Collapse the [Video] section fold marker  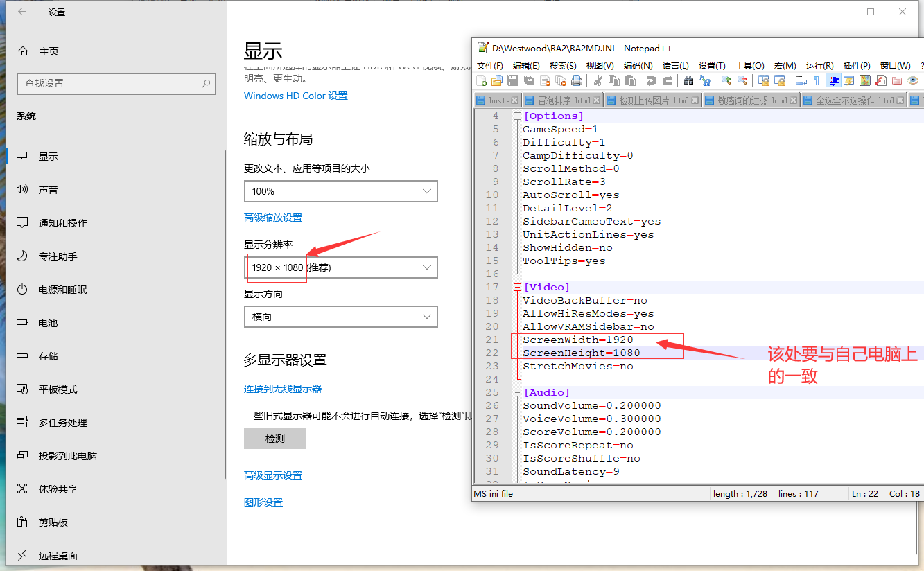517,288
